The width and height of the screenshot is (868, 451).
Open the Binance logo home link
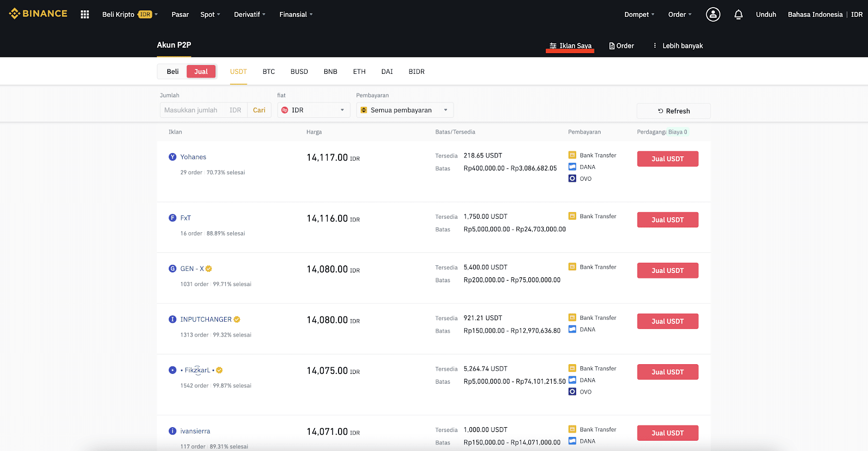point(38,14)
